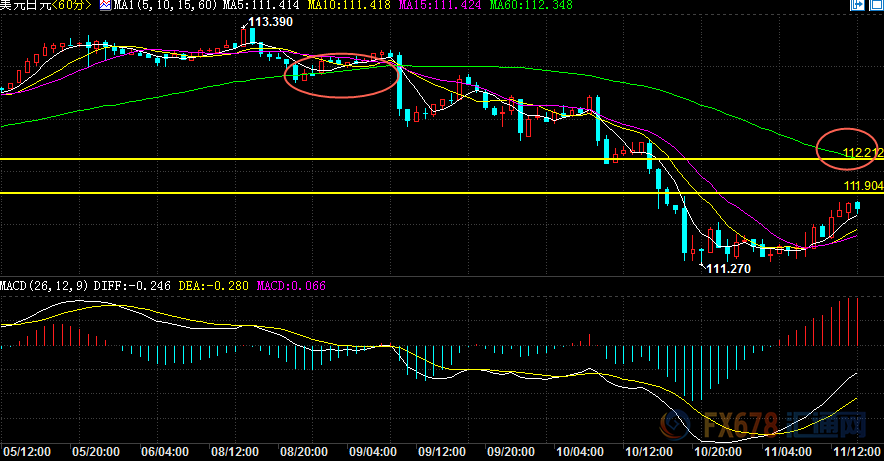The height and width of the screenshot is (461, 884).
Task: Open the MACD(26,12,9) parameter label
Action: tap(45, 286)
